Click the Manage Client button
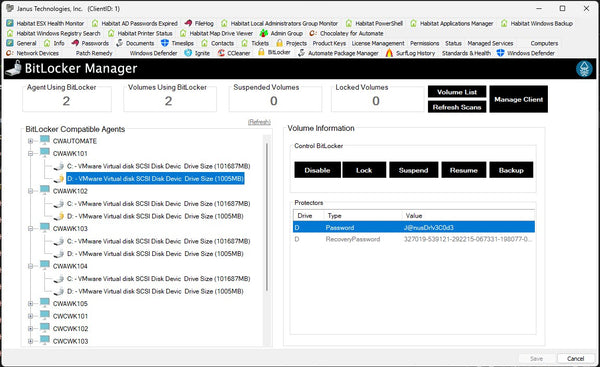Viewport: 600px width, 367px height. [518, 99]
